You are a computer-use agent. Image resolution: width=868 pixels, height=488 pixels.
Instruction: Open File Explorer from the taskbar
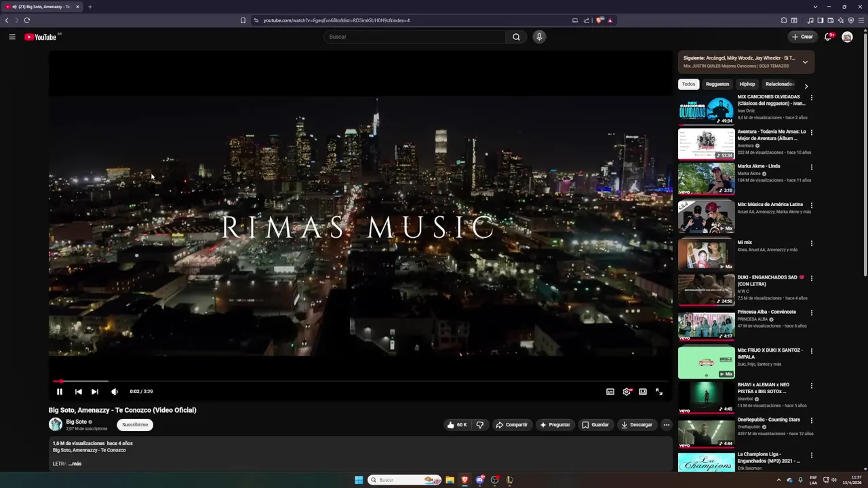click(x=450, y=480)
